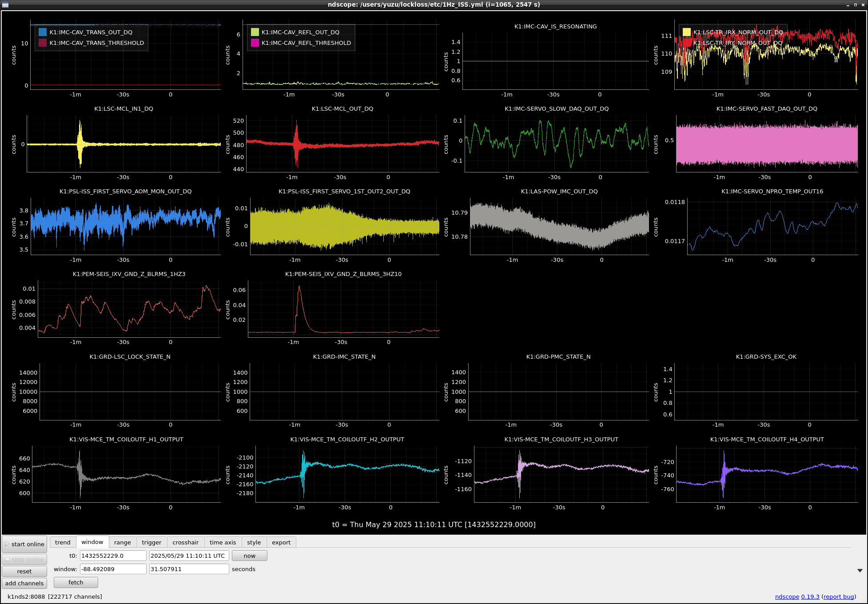Open the ndscope link
Screen dimensions: 868x604
click(x=787, y=596)
